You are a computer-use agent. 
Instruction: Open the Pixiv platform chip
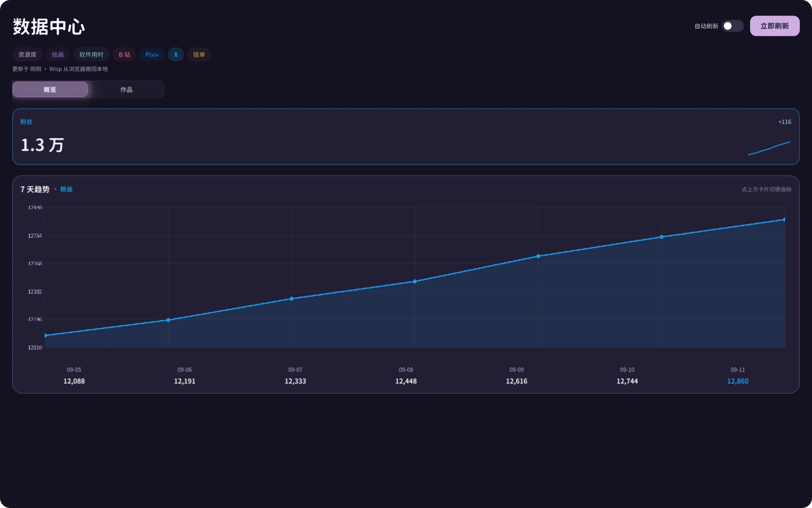point(152,55)
